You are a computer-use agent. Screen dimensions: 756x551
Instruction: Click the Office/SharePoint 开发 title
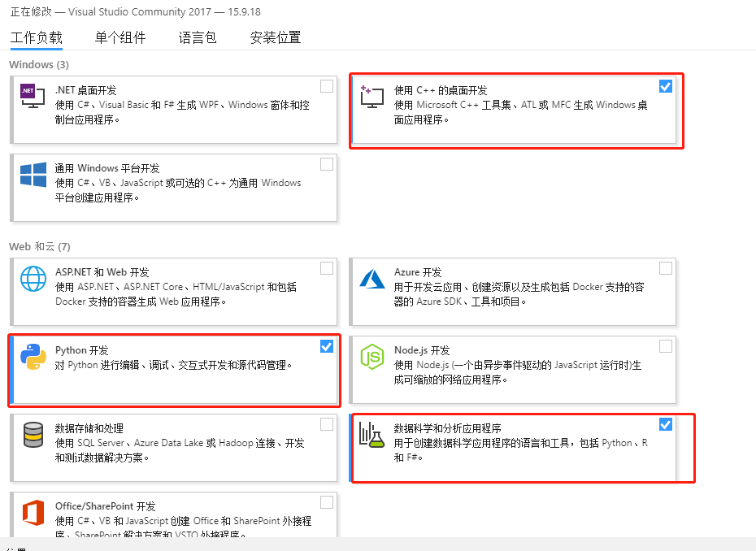(x=106, y=506)
